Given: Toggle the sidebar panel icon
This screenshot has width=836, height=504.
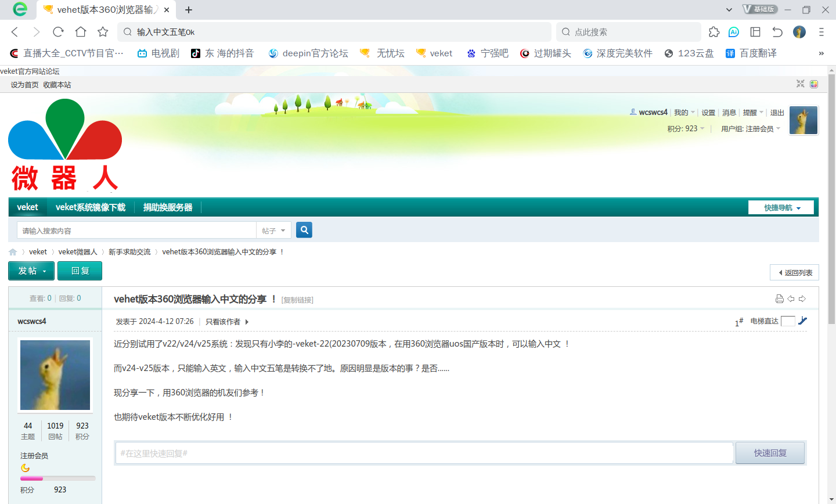Looking at the screenshot, I should coord(755,32).
